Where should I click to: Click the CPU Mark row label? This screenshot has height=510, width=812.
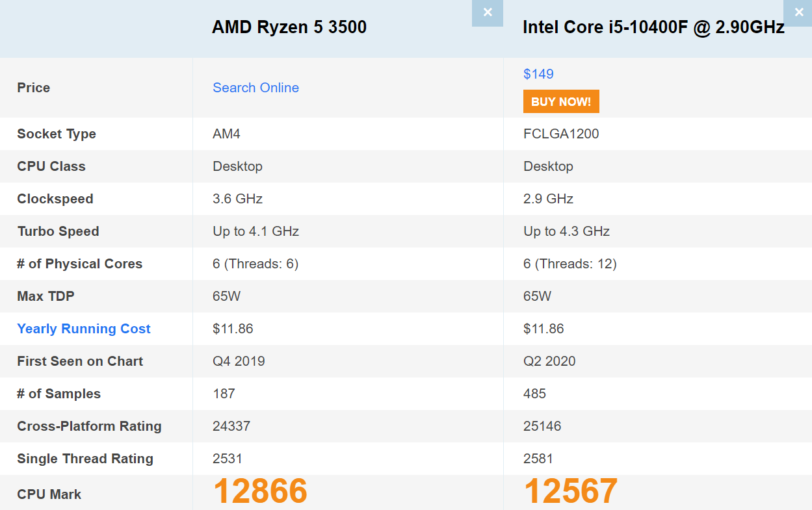(x=49, y=494)
